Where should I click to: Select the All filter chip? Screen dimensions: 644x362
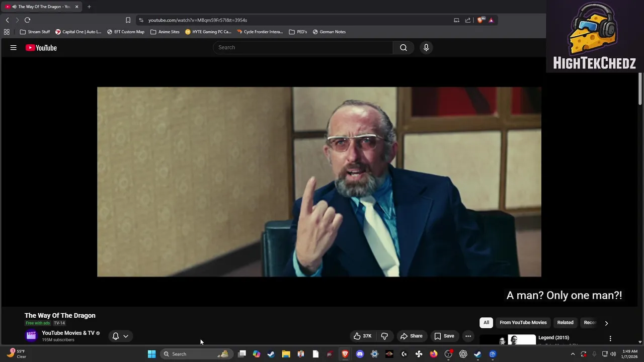pyautogui.click(x=486, y=322)
